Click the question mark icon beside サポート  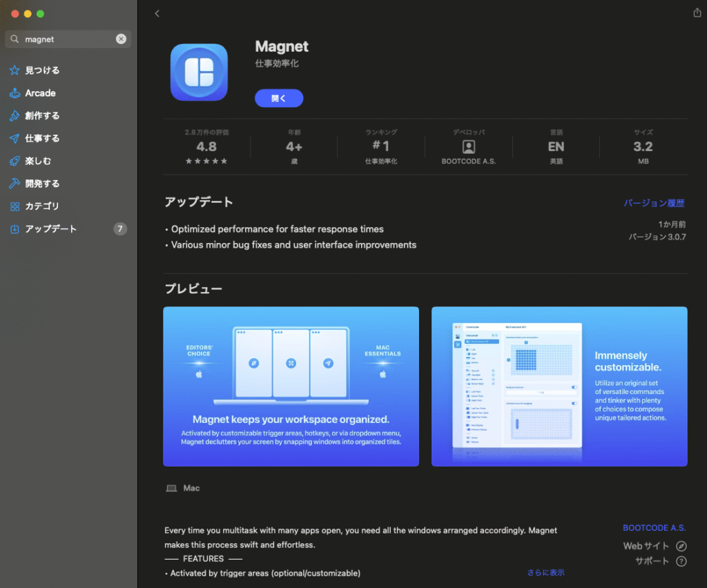coord(681,561)
